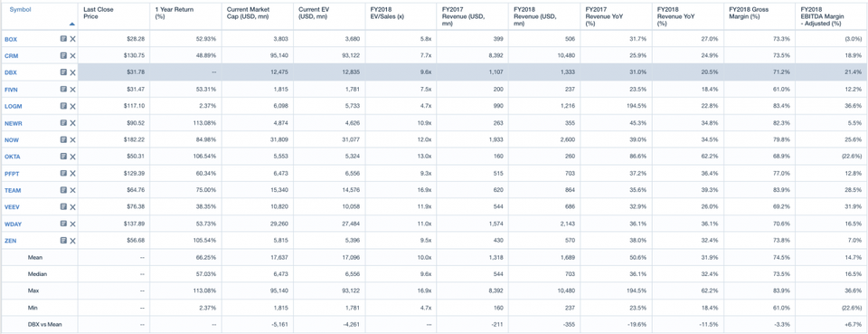Open the notes icon for NEWR
The image size is (868, 334).
63,123
